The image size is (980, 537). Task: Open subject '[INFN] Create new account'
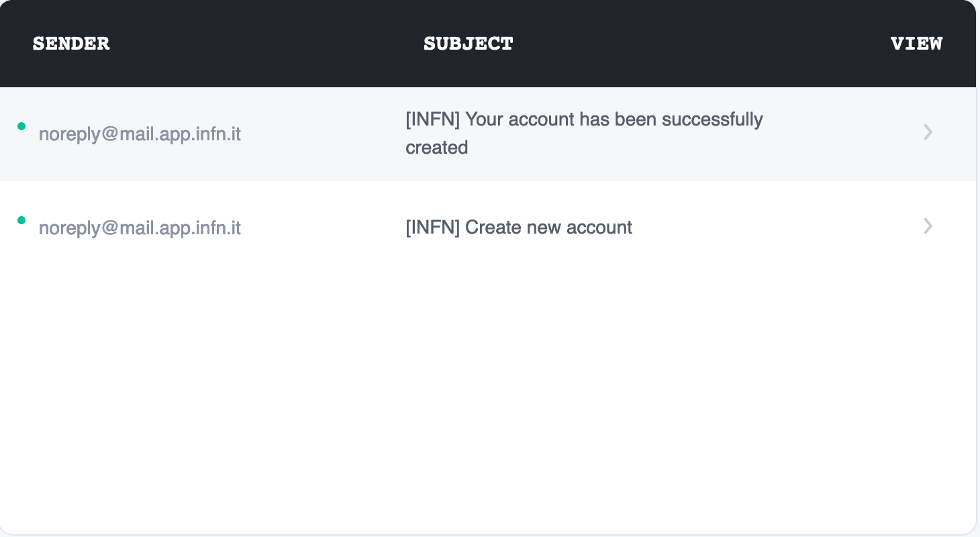519,228
